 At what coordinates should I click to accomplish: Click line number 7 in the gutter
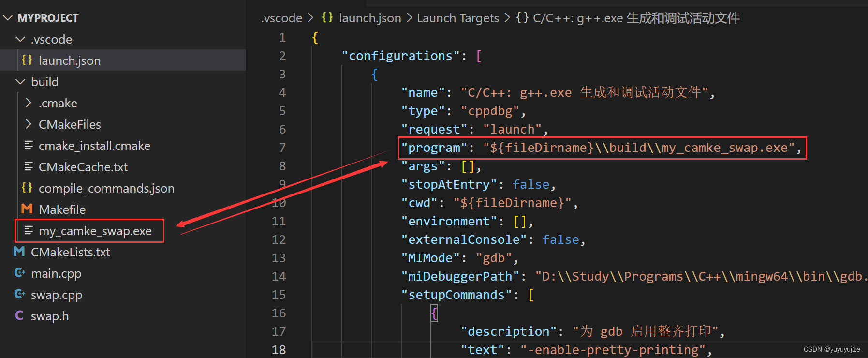click(282, 148)
